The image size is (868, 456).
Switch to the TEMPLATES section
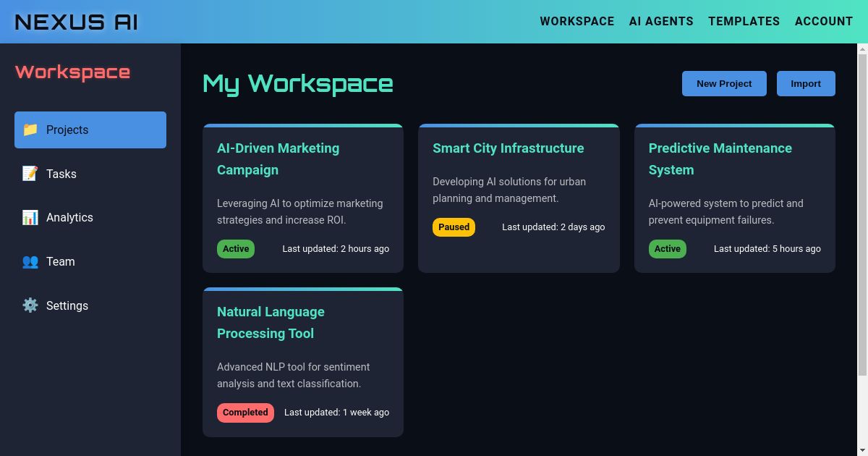(x=744, y=21)
